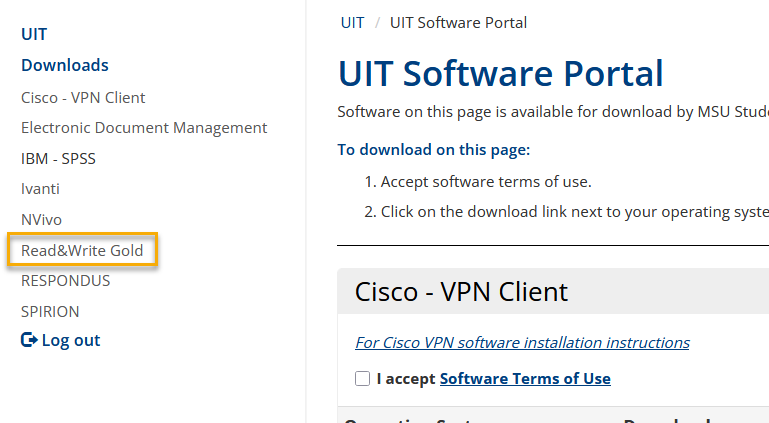This screenshot has width=769, height=423.
Task: Select Electronic Document Management in sidebar
Action: 144,128
